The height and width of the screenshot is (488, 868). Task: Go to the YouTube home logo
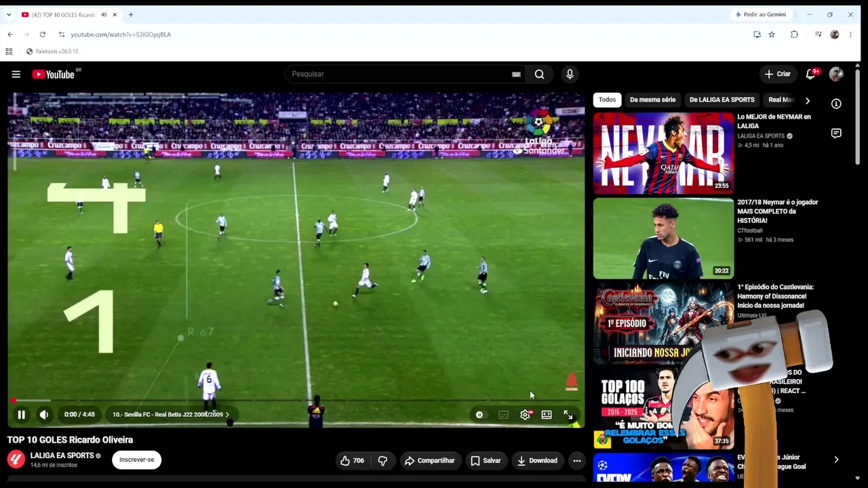tap(53, 75)
